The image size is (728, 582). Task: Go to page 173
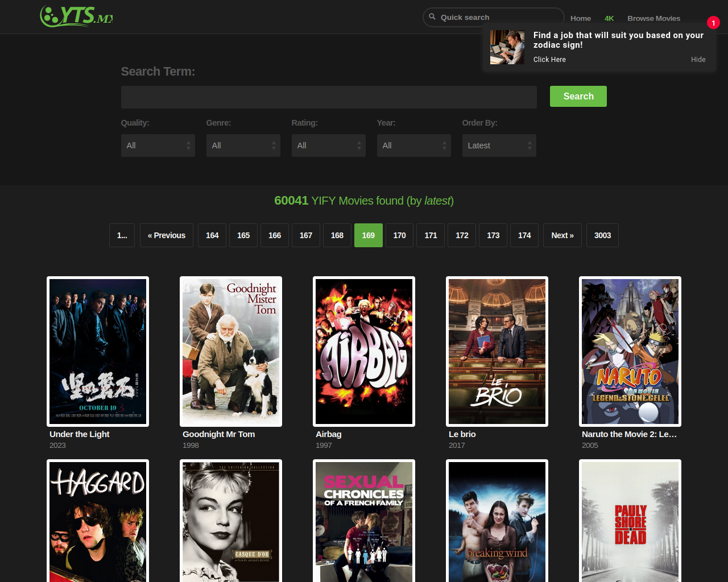click(494, 235)
